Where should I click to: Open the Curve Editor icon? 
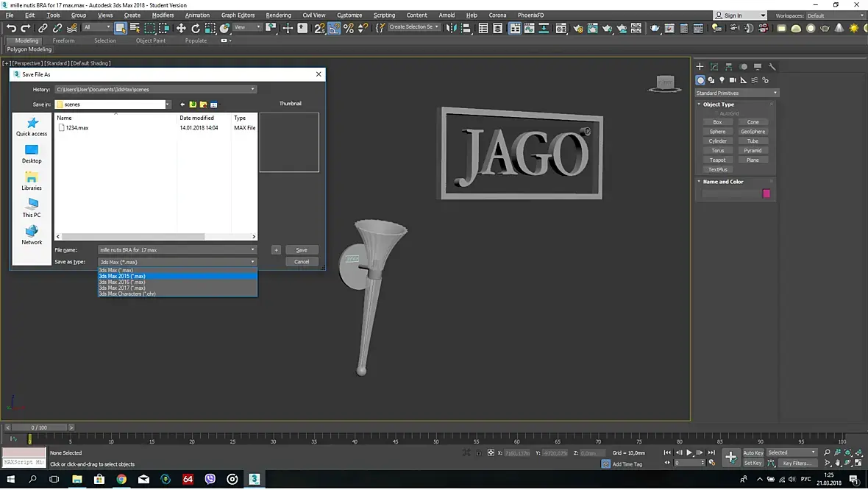click(529, 28)
